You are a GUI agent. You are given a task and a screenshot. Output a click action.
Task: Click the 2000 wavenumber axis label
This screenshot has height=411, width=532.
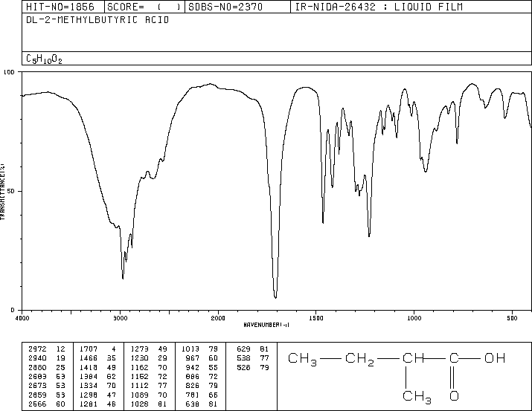[218, 318]
